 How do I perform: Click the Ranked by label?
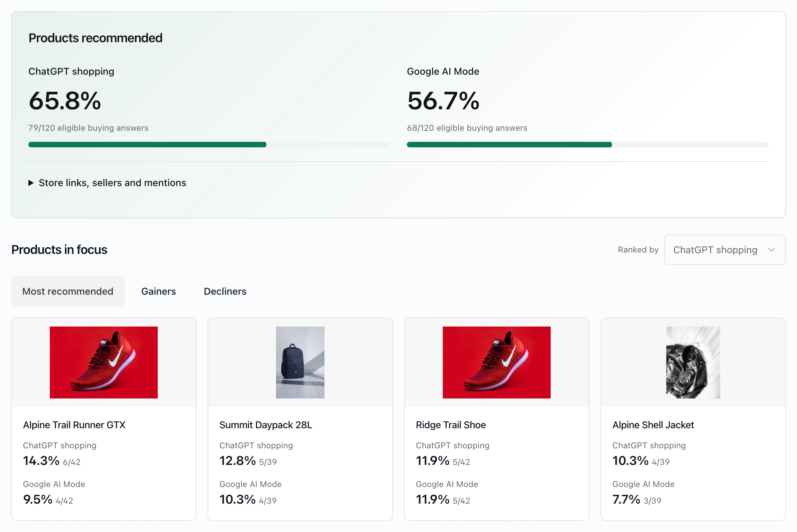[638, 250]
